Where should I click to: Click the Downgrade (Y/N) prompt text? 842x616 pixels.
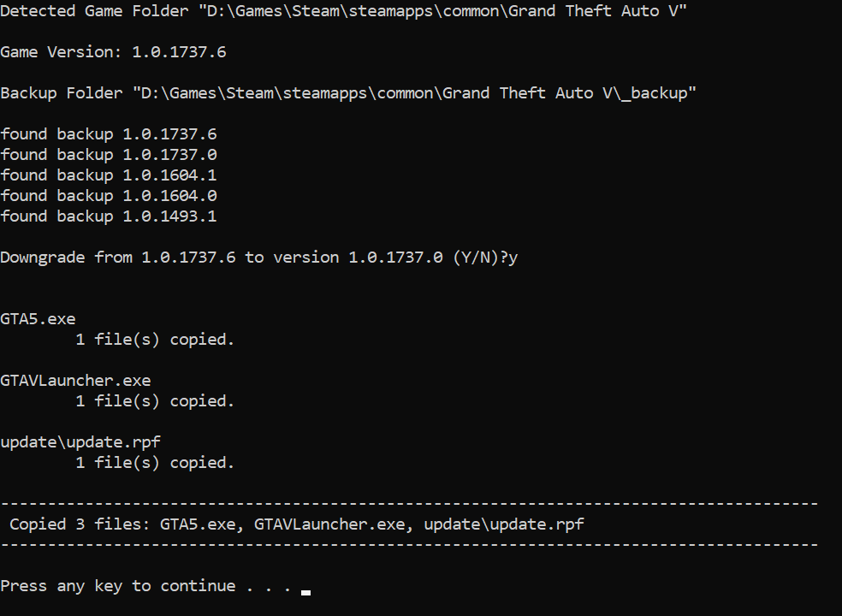pos(253,258)
